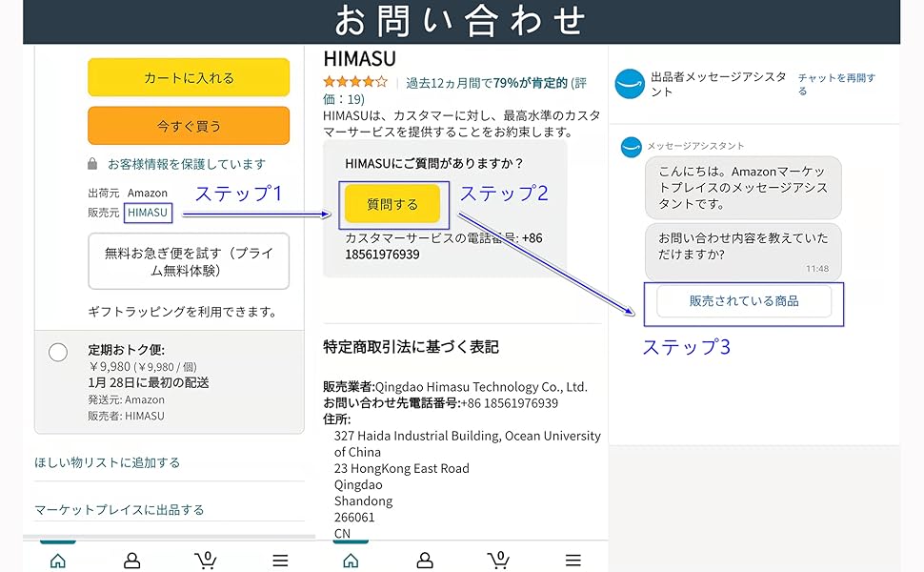Click 1月 28日に最初の配送 text
The image size is (924, 572).
pos(149,382)
